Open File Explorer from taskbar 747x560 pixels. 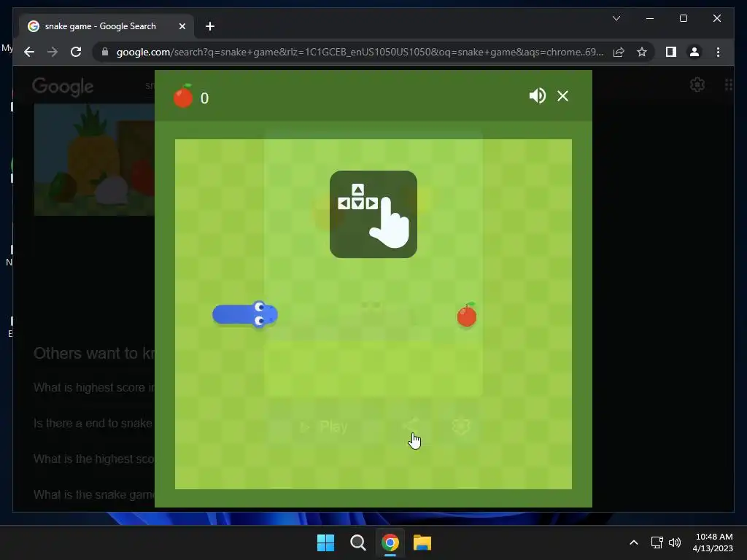(422, 542)
